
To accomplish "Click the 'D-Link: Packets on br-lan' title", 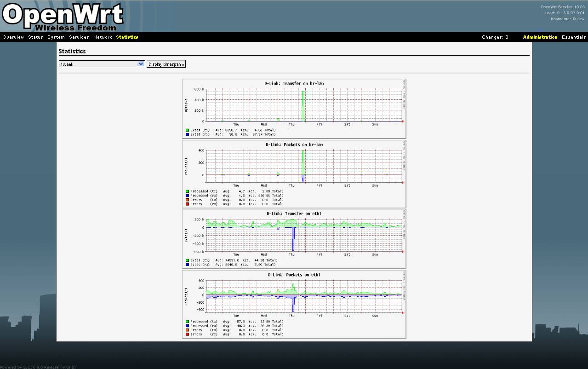I will pyautogui.click(x=294, y=144).
